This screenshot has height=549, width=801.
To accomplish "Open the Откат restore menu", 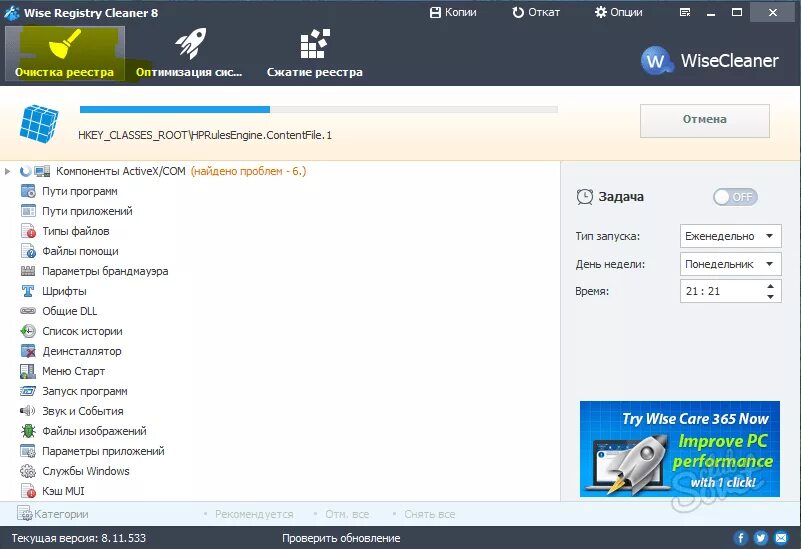I will point(536,12).
